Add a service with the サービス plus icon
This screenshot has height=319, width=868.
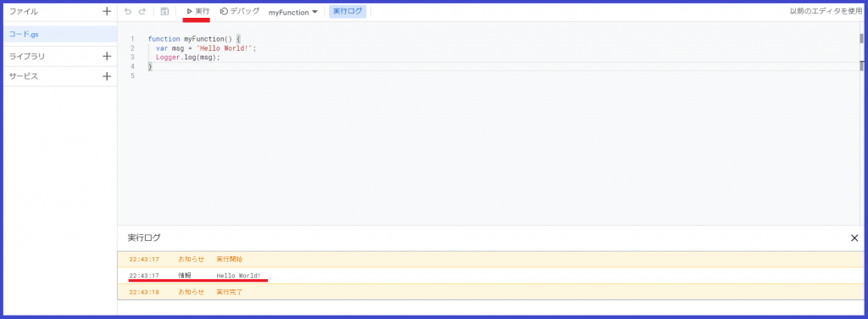[x=108, y=76]
